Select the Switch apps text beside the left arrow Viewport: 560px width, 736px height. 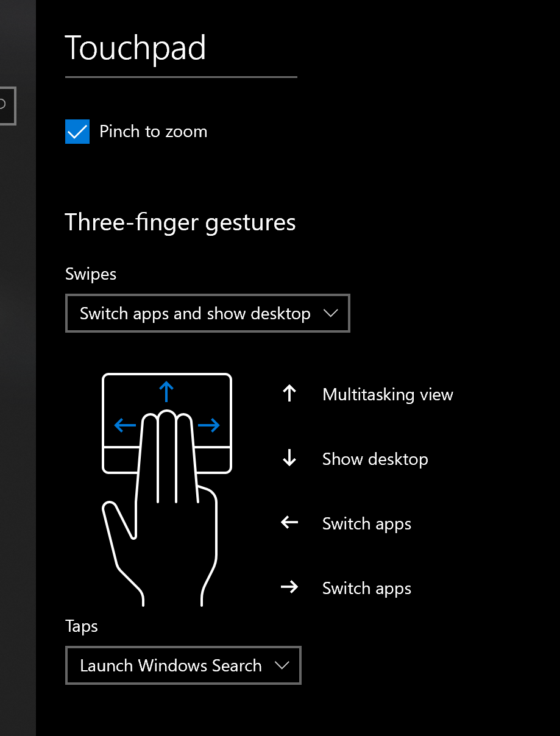(x=366, y=523)
